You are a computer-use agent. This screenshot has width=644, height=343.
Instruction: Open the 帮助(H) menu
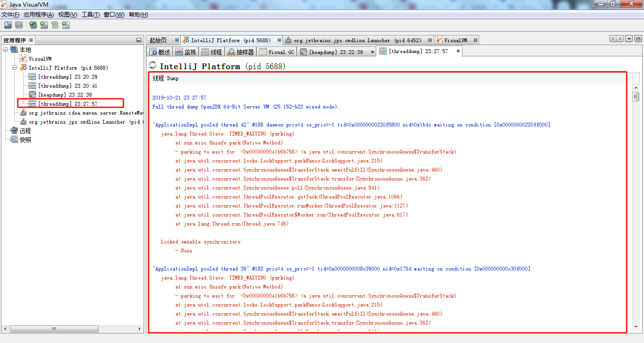coord(138,15)
